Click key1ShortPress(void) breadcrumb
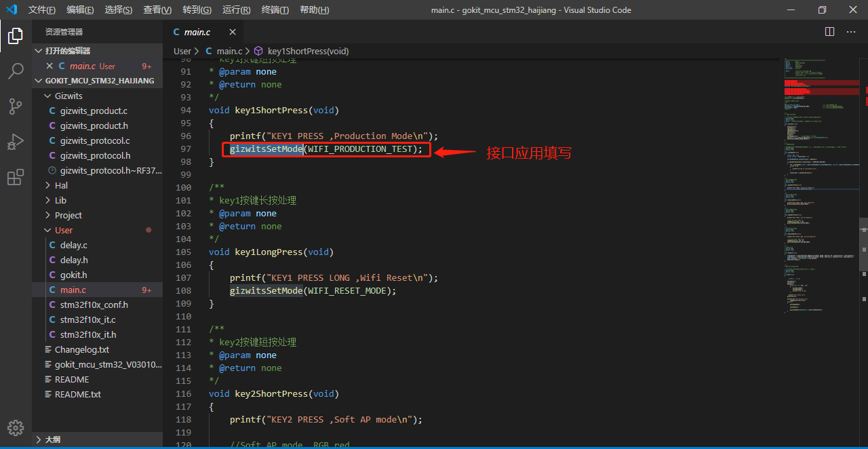This screenshot has width=868, height=449. 308,51
